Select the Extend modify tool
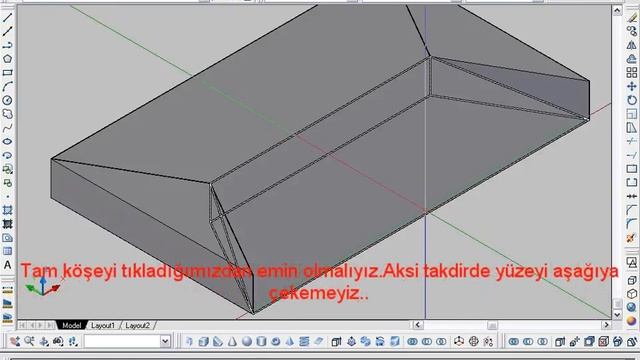The height and width of the screenshot is (360, 640). [x=632, y=156]
